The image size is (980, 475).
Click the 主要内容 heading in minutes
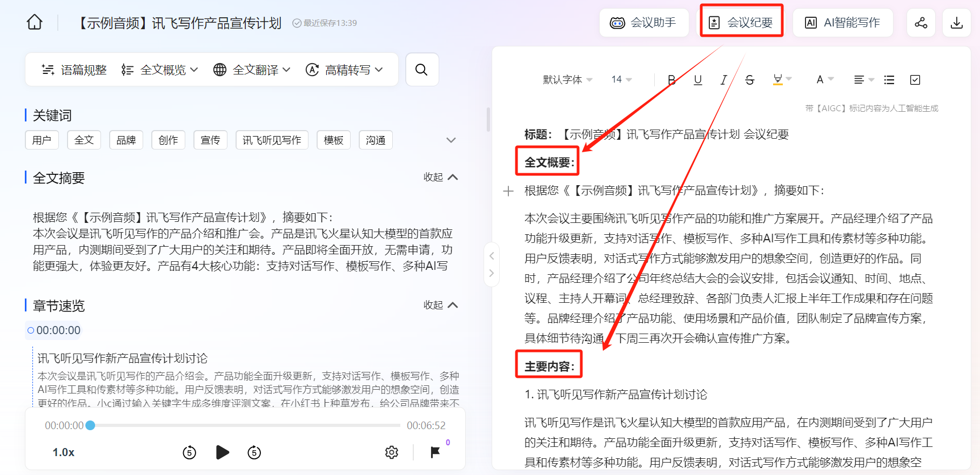click(549, 367)
